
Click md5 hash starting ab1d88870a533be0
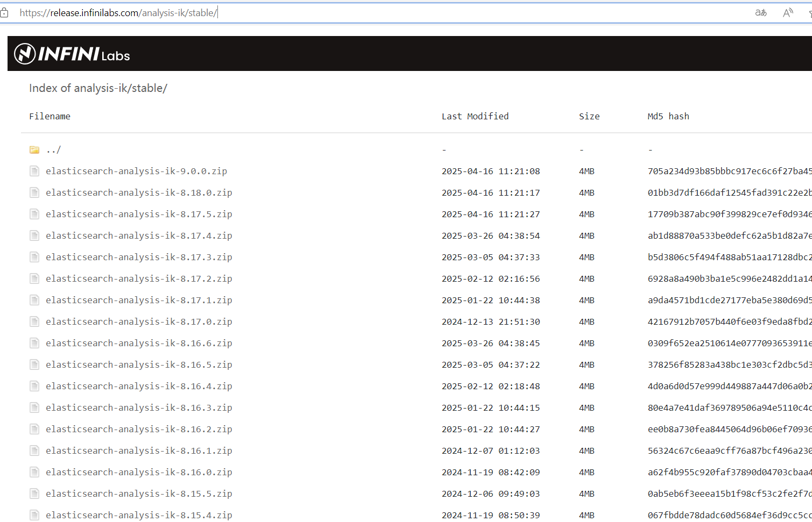click(x=730, y=235)
